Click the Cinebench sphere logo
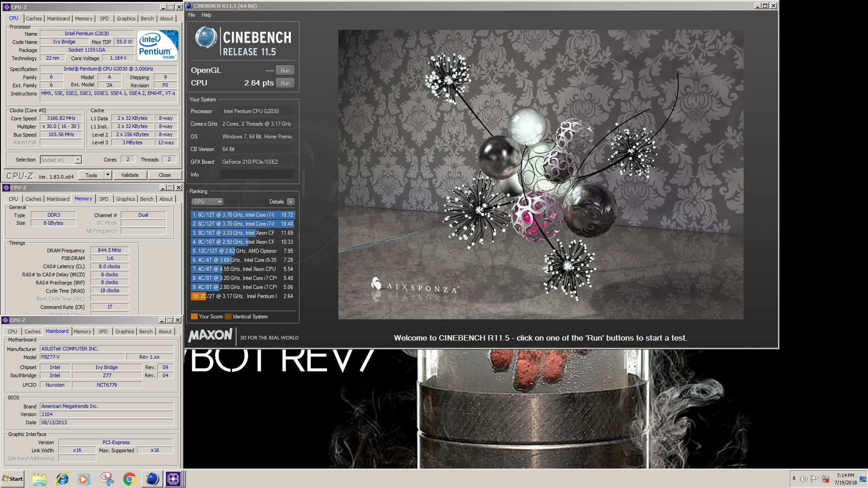Image resolution: width=868 pixels, height=488 pixels. pyautogui.click(x=206, y=38)
